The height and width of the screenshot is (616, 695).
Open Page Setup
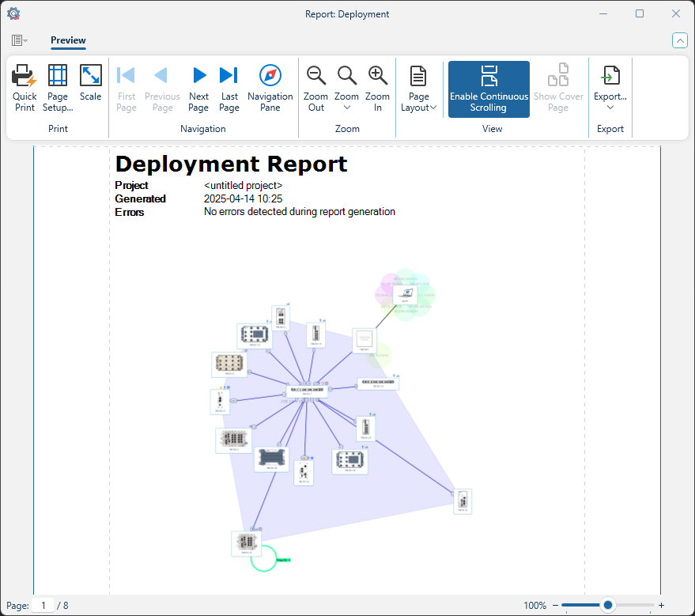57,87
